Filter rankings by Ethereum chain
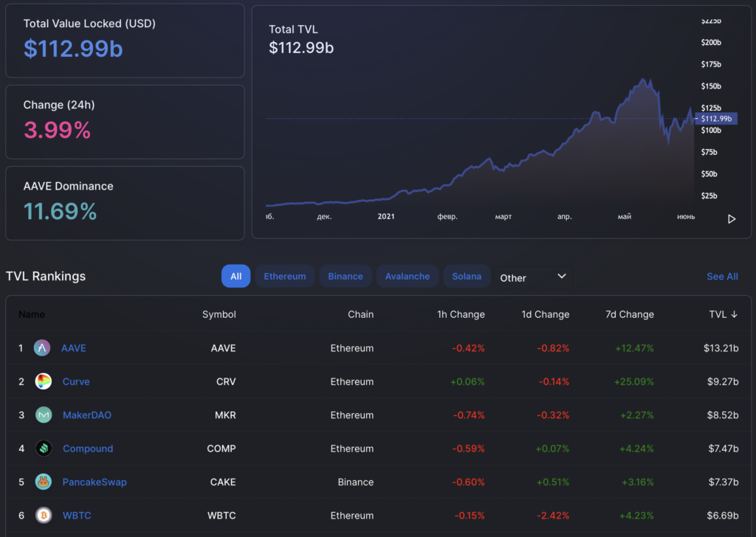This screenshot has height=537, width=756. click(x=285, y=277)
